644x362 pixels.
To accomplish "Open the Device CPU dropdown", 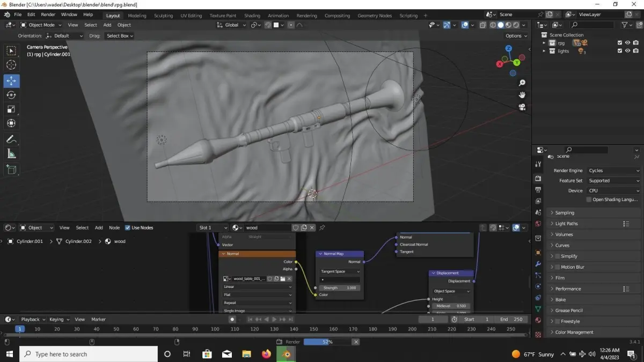I will pos(614,190).
